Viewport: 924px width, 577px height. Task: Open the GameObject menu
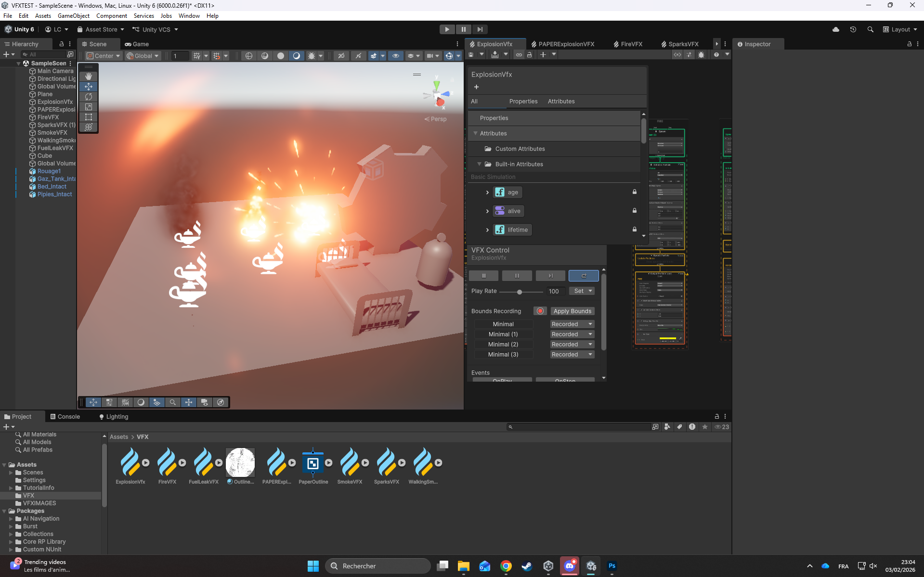pos(74,16)
